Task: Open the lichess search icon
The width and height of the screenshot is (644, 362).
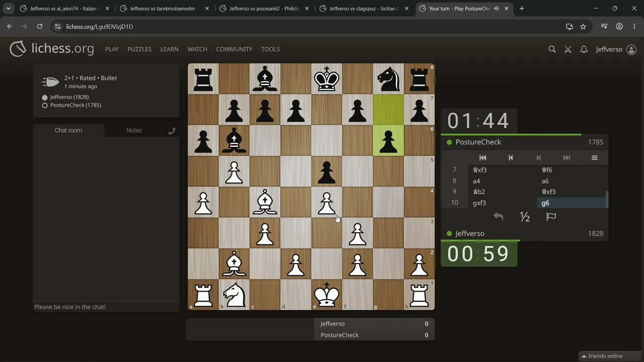Action: coord(552,49)
